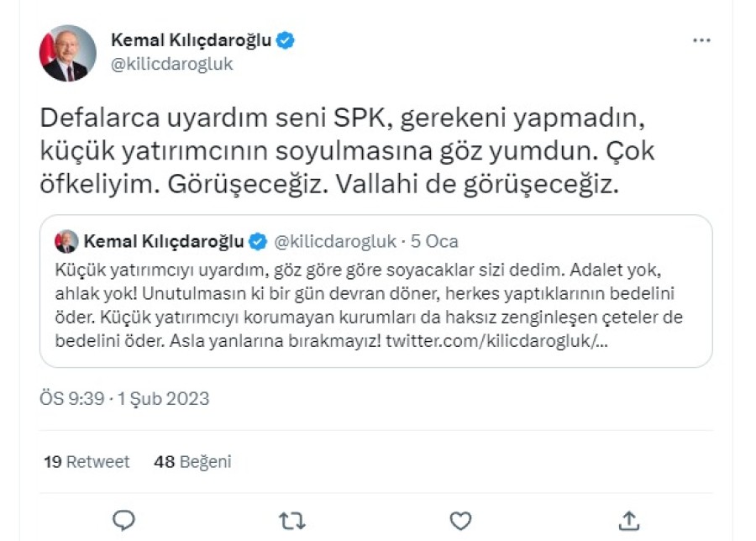The height and width of the screenshot is (541, 756).
Task: View the 19 Retweet list
Action: (x=87, y=461)
